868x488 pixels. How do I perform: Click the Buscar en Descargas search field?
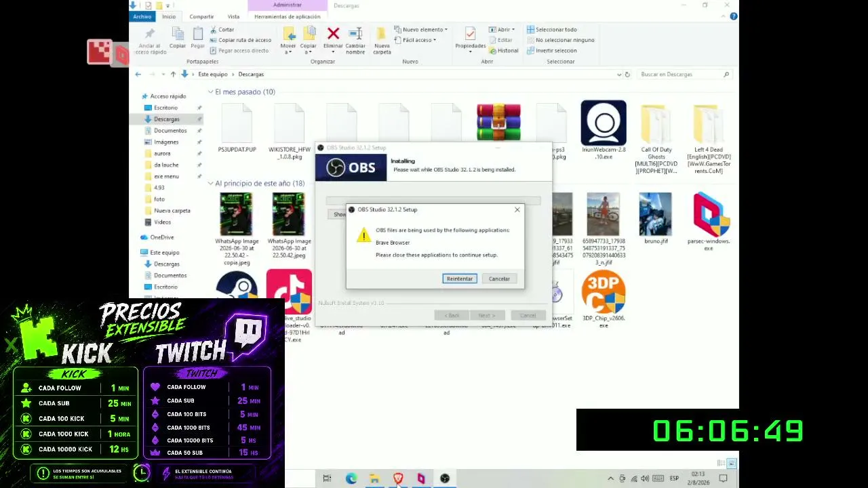(x=684, y=75)
